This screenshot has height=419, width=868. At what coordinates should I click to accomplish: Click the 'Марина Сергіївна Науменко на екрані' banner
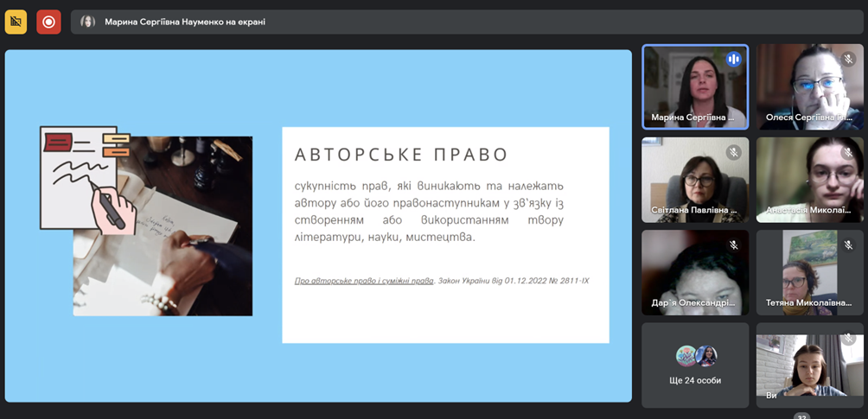(185, 22)
